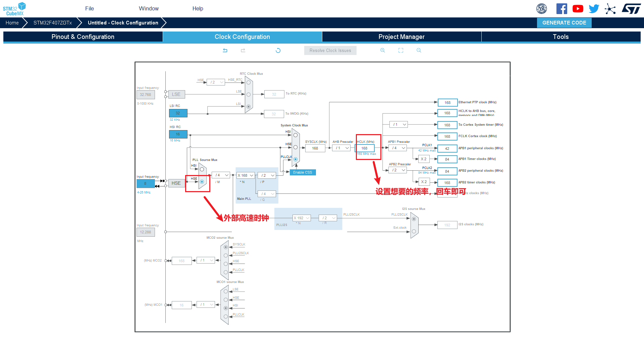Click the fit-to-screen icon
This screenshot has width=644, height=341.
[401, 50]
